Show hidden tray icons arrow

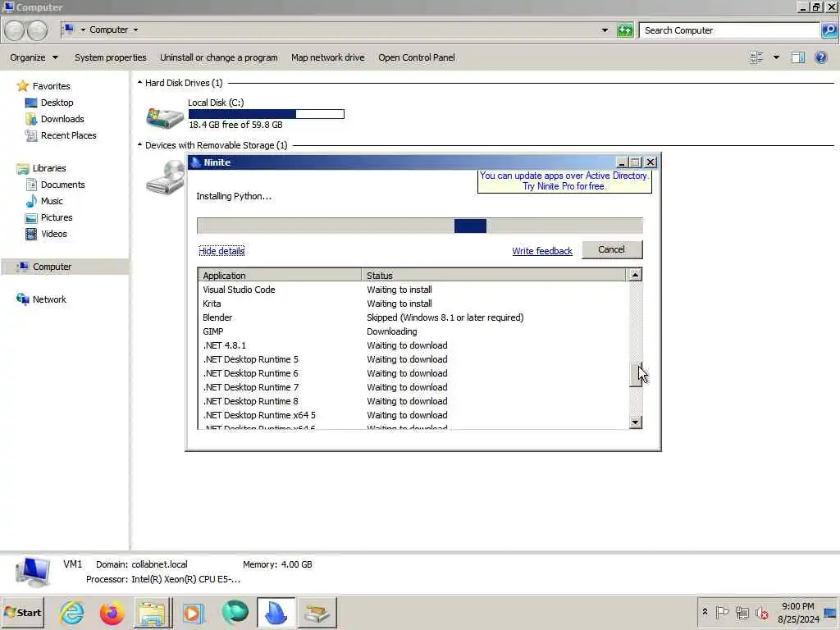tap(705, 612)
